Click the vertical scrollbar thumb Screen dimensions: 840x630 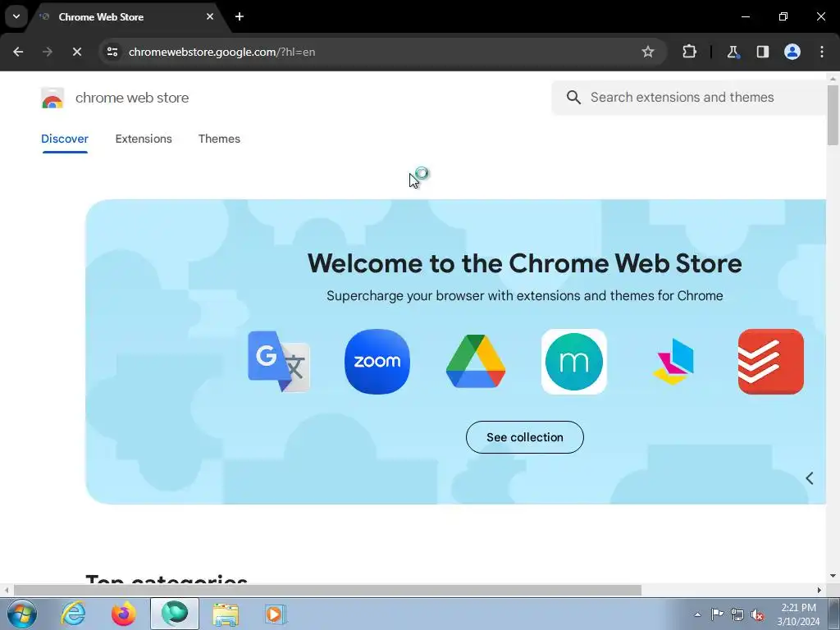[833, 115]
